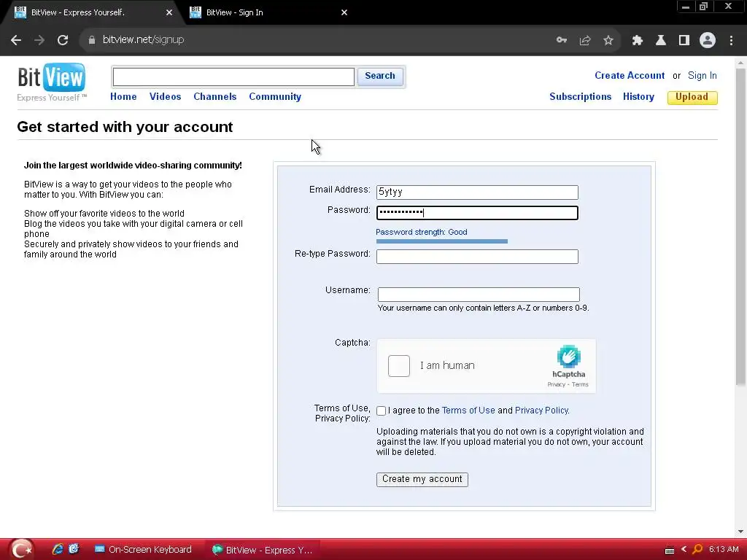Click the second quick launch icon
Screen dimensions: 747x560
pos(74,549)
